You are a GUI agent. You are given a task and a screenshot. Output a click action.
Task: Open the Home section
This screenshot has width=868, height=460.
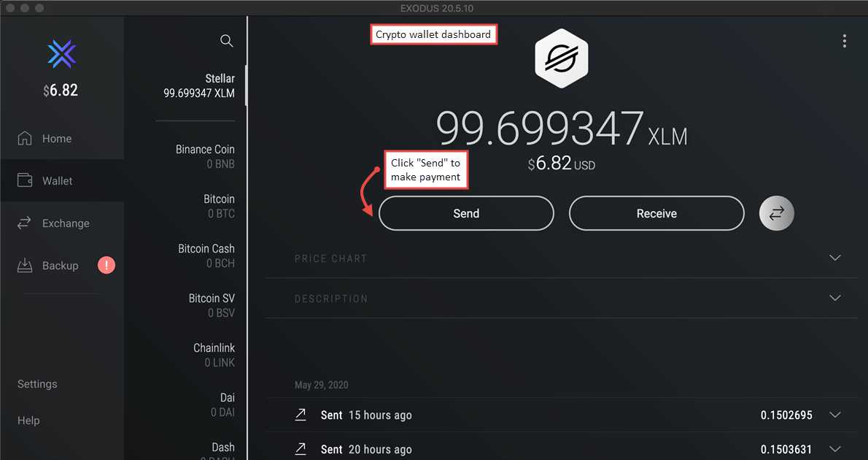(62, 139)
